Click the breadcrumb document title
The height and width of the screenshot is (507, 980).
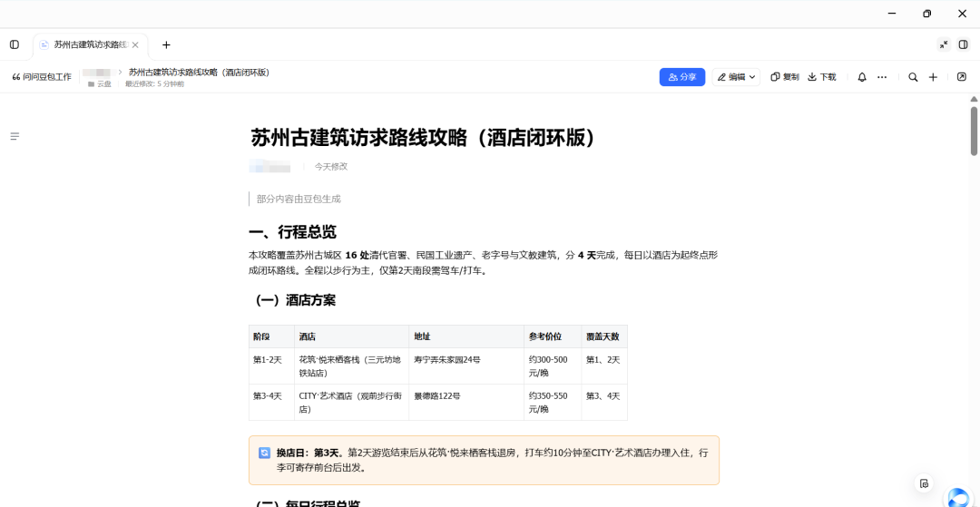click(199, 73)
